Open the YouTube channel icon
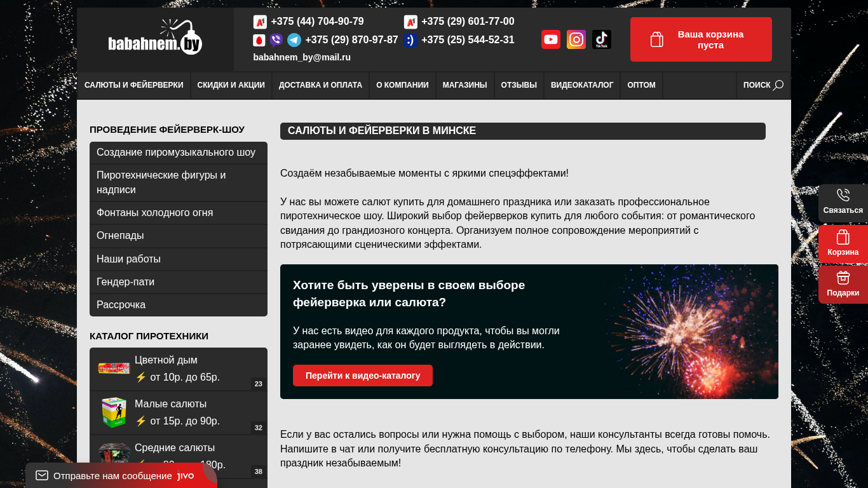 551,39
